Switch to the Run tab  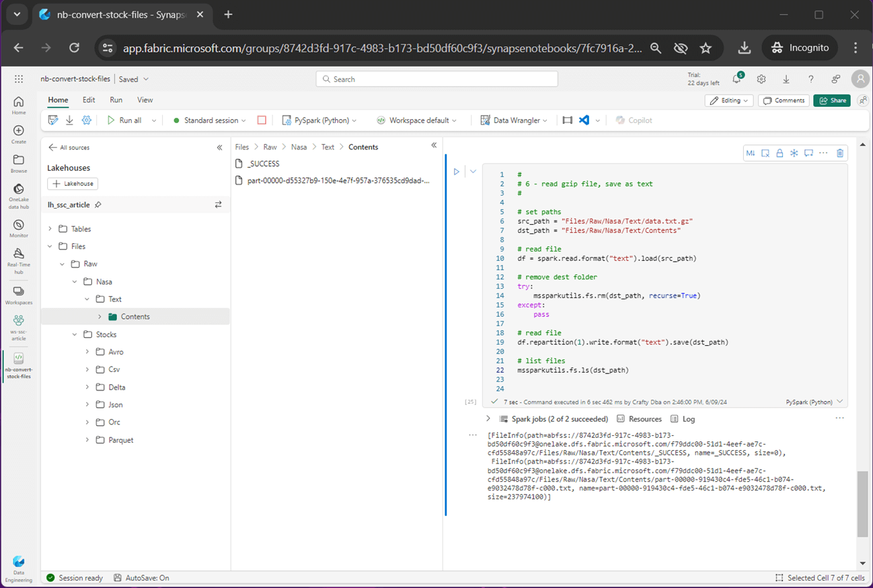[x=116, y=100]
